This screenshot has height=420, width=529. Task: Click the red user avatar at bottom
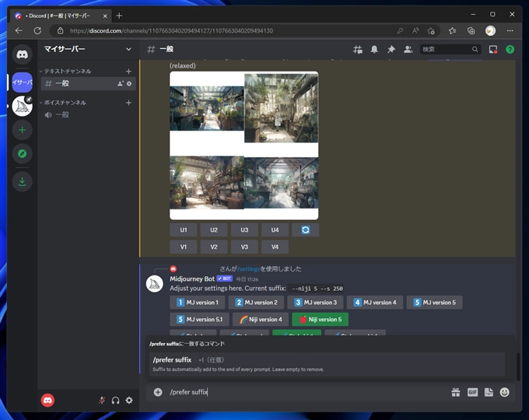(47, 401)
